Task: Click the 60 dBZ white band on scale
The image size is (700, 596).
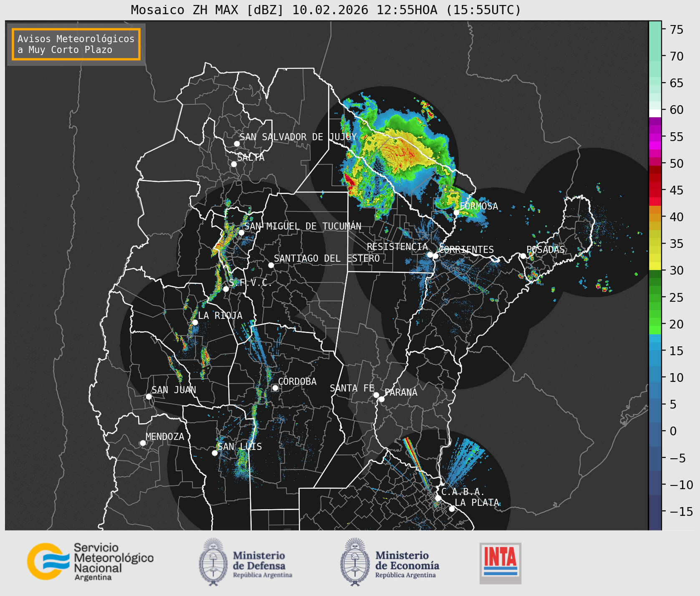Action: [x=655, y=113]
